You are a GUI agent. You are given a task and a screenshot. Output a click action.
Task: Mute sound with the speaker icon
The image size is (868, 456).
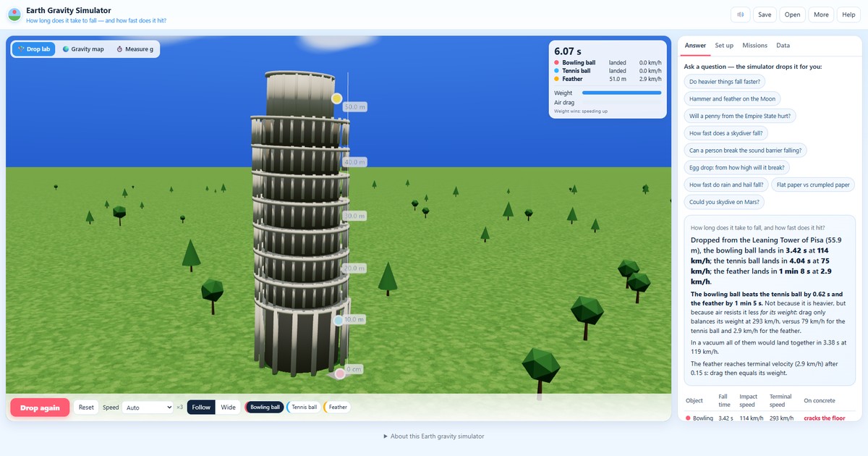point(741,14)
